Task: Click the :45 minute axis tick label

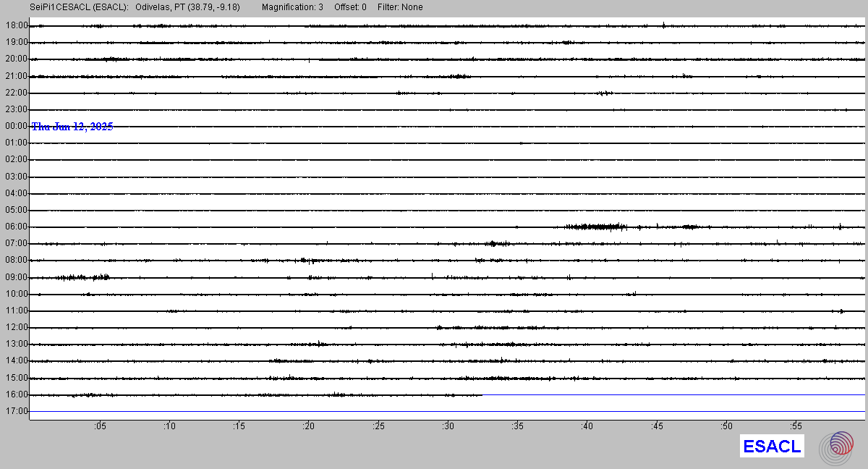Action: (x=657, y=426)
